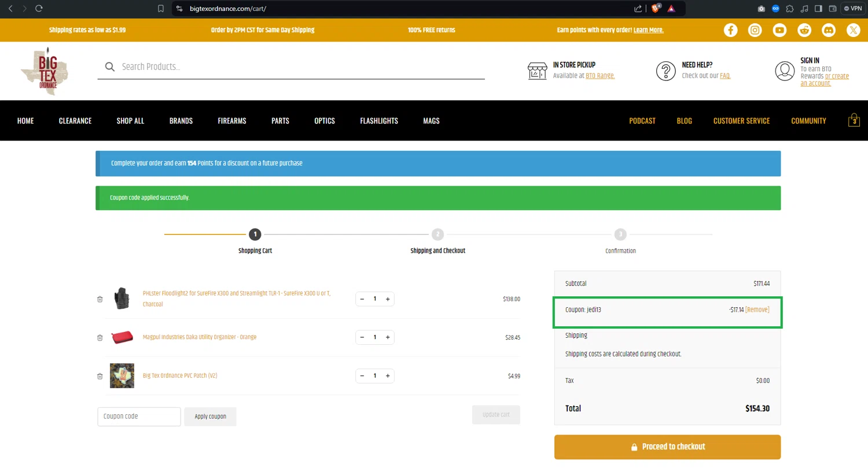The image size is (868, 468).
Task: Open the FAQ link
Action: [x=725, y=76]
